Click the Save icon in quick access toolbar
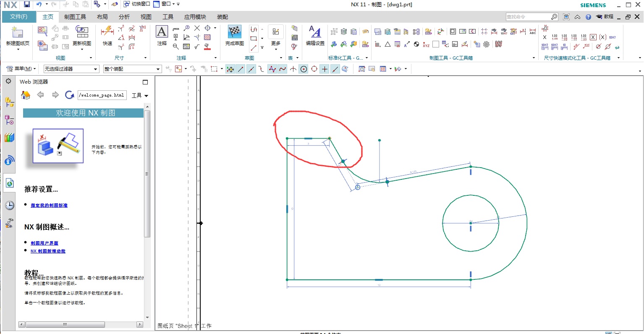Screen dimensions: 644x334 (x=27, y=4)
